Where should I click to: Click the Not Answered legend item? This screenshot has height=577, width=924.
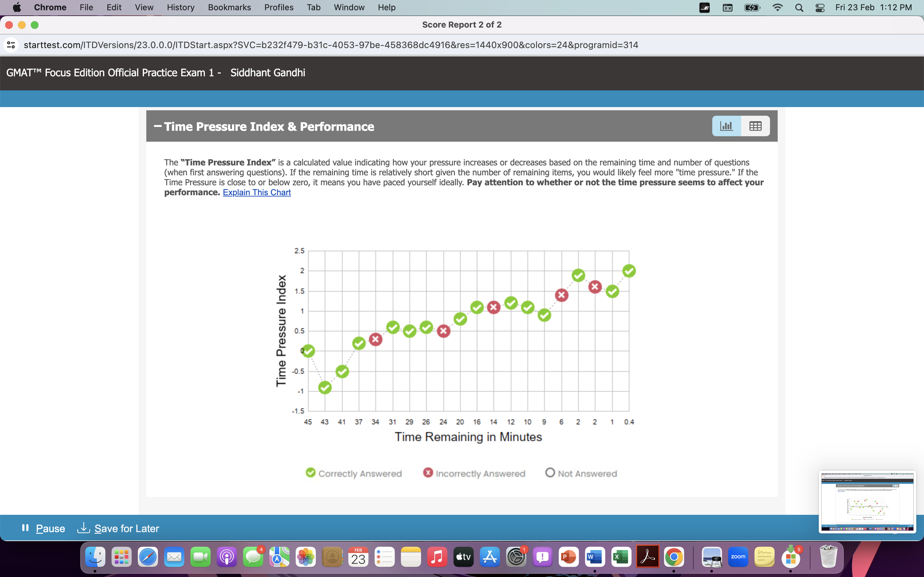[581, 473]
